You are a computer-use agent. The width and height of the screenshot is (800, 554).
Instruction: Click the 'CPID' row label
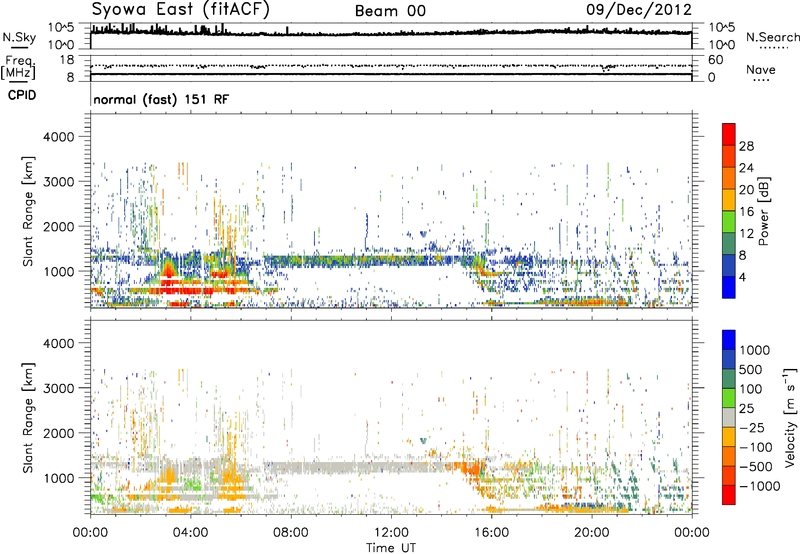(22, 95)
